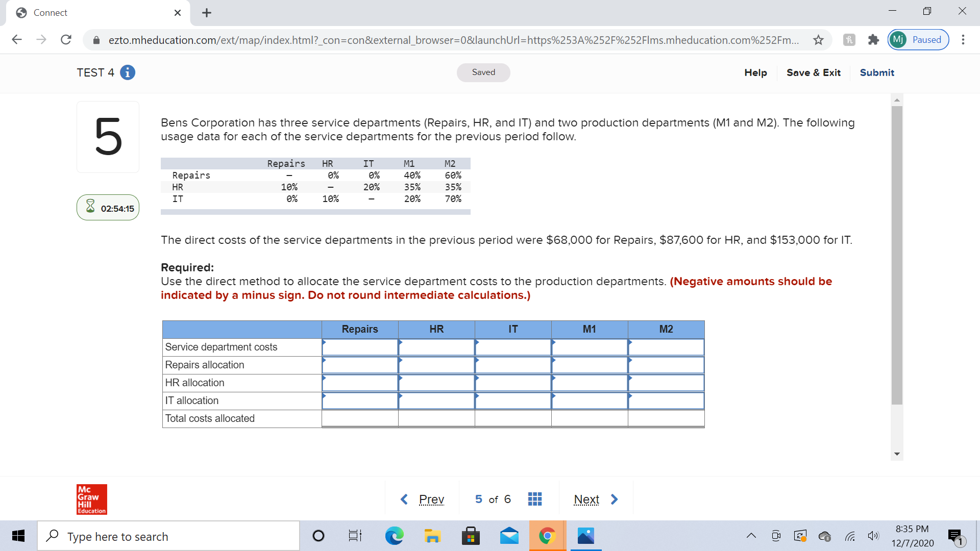Bookmark page with star icon

(x=818, y=40)
